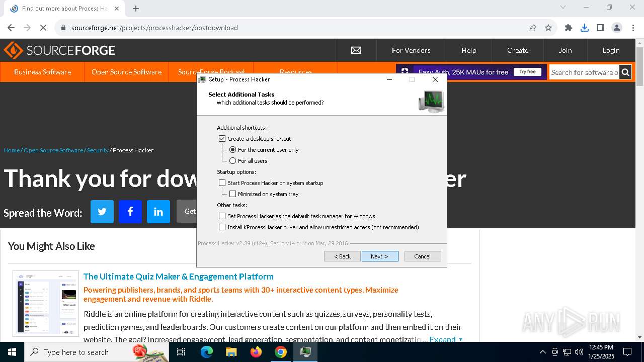Screen dimensions: 644x362
Task: Click the browser address bar
Action: coord(292,28)
